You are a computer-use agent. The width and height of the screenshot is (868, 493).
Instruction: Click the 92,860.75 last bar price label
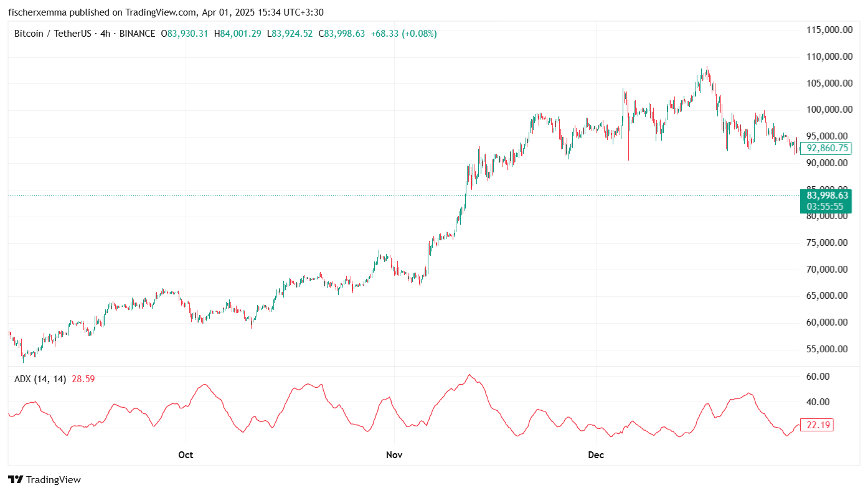(x=825, y=148)
